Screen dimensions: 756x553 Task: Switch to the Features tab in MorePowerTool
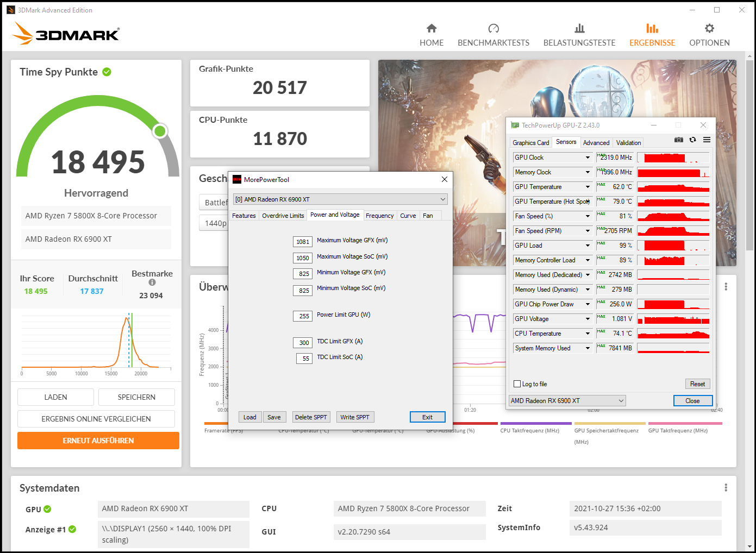coord(243,216)
